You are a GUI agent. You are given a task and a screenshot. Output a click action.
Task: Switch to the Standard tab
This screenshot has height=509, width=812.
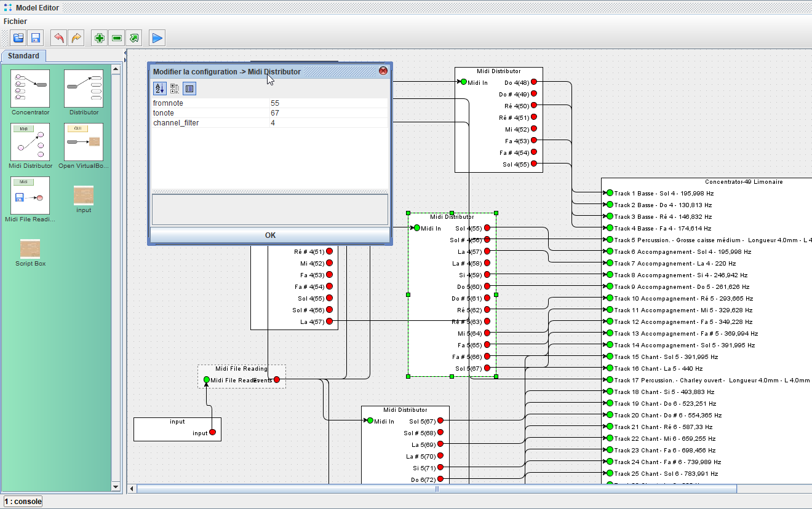coord(23,56)
